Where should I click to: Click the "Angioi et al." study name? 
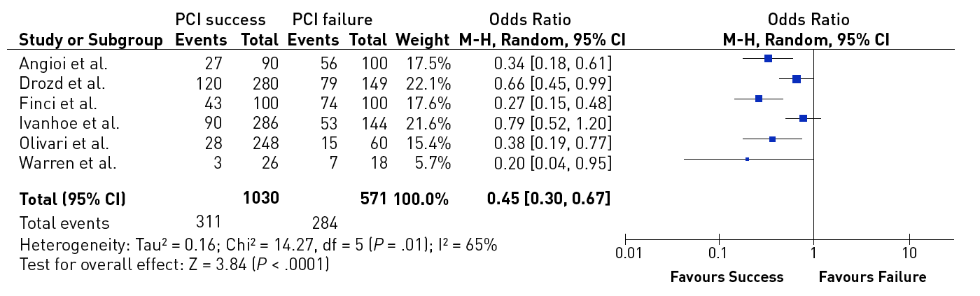point(64,64)
